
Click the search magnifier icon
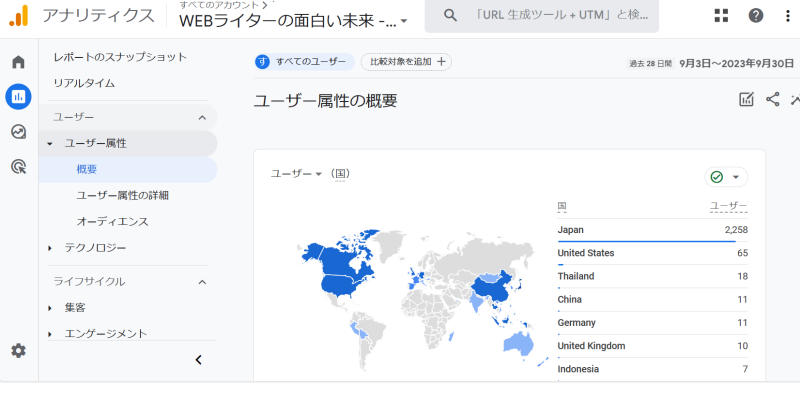point(450,15)
